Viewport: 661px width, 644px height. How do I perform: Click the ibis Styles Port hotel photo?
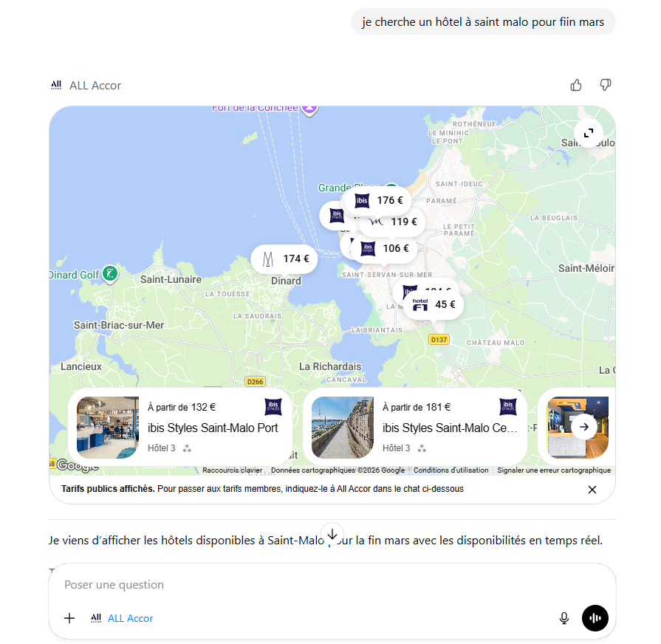tap(108, 428)
